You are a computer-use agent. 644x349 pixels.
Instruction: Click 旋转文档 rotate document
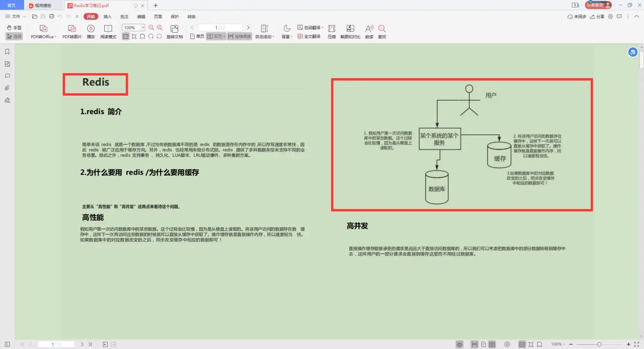tap(175, 32)
